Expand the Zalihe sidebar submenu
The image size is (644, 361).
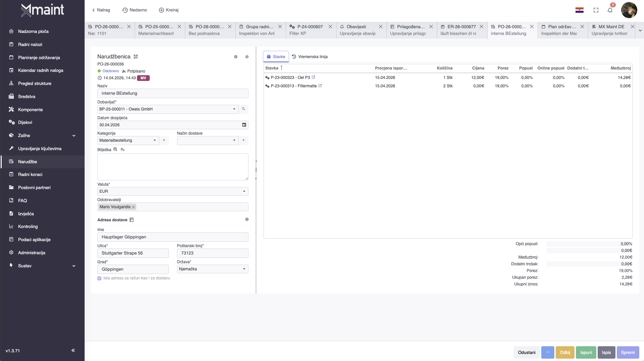click(x=74, y=136)
